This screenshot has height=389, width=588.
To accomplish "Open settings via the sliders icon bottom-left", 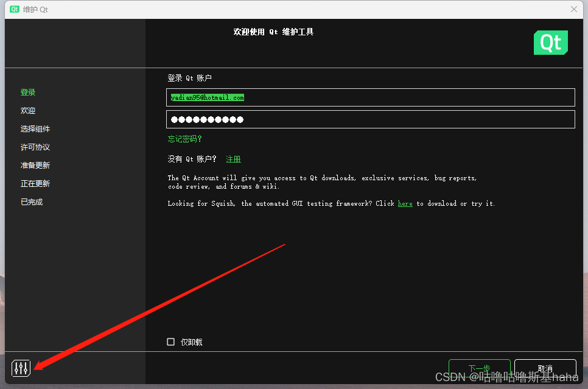I will [x=20, y=368].
